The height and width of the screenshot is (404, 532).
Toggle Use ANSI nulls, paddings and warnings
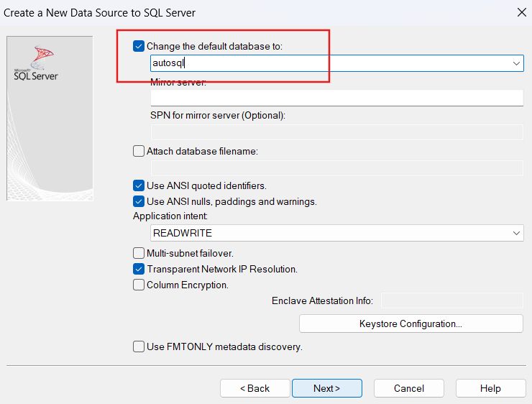(139, 201)
